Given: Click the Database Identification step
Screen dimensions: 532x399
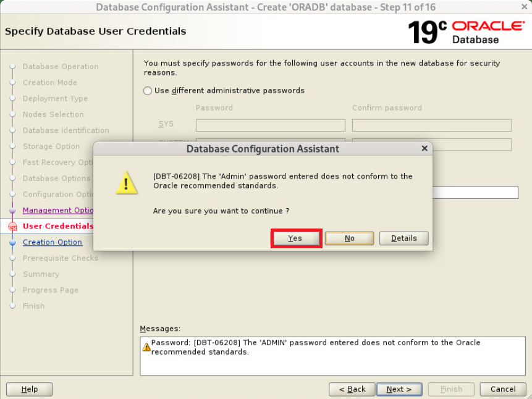Looking at the screenshot, I should click(66, 130).
